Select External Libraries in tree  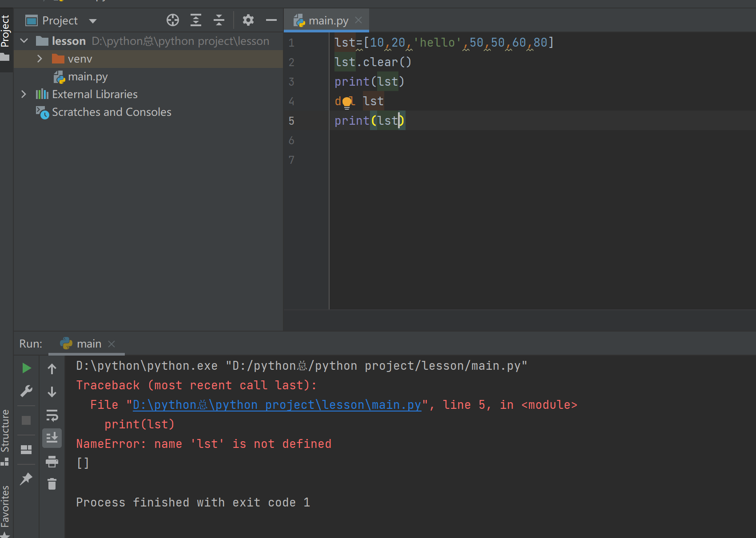click(x=94, y=94)
